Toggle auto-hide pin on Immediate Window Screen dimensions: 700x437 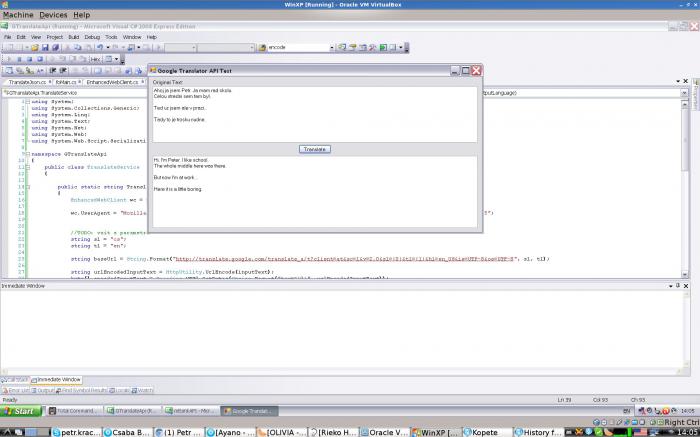(x=678, y=286)
